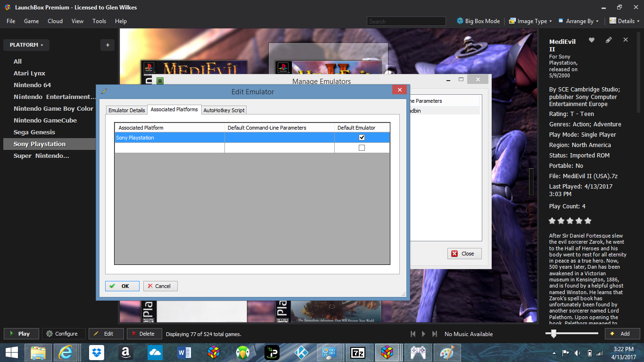Viewport: 644px width, 362px height.
Task: Select Nintendo GameCube in platform list
Action: [45, 121]
